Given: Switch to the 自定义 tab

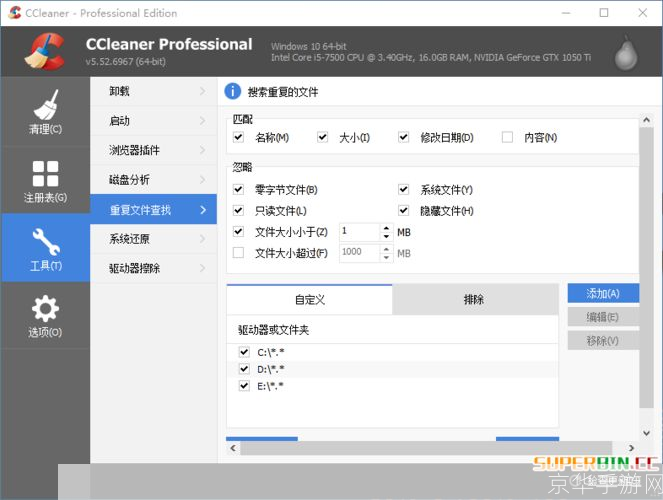Looking at the screenshot, I should click(310, 300).
